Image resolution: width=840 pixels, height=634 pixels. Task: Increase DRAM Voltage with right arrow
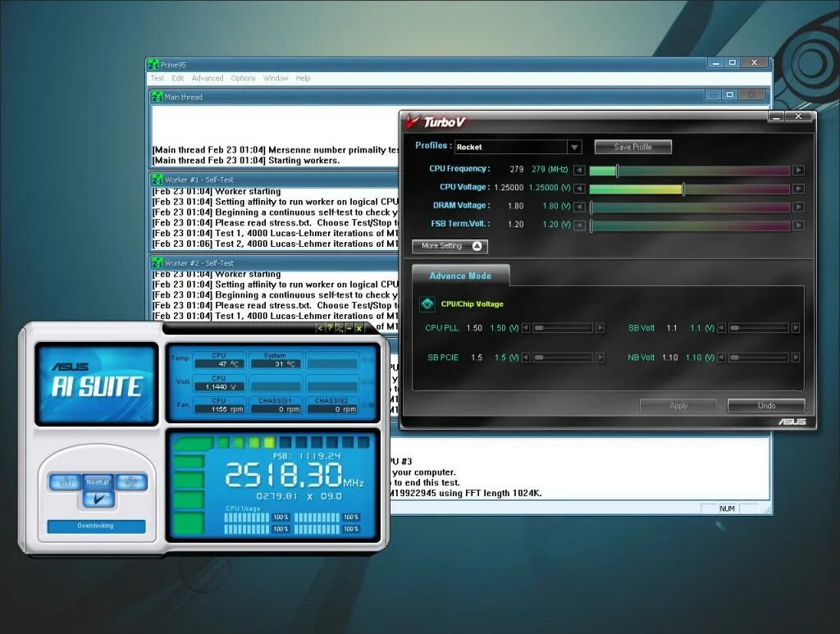[x=798, y=207]
